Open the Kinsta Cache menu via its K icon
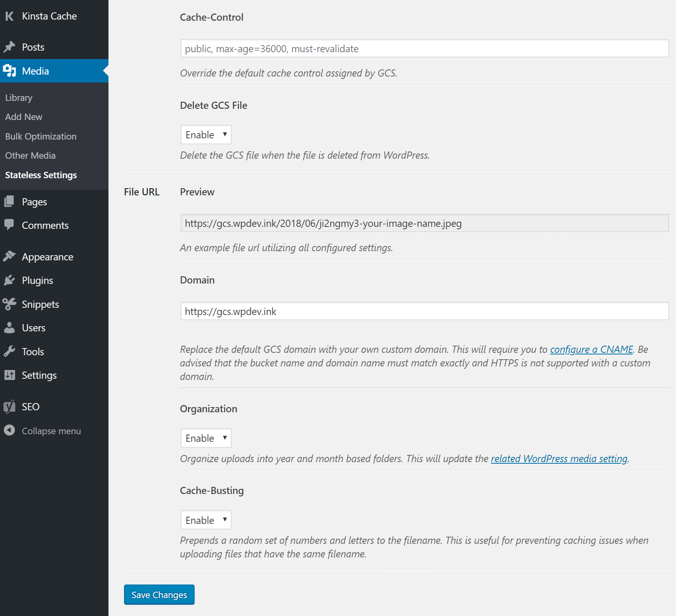 tap(10, 16)
